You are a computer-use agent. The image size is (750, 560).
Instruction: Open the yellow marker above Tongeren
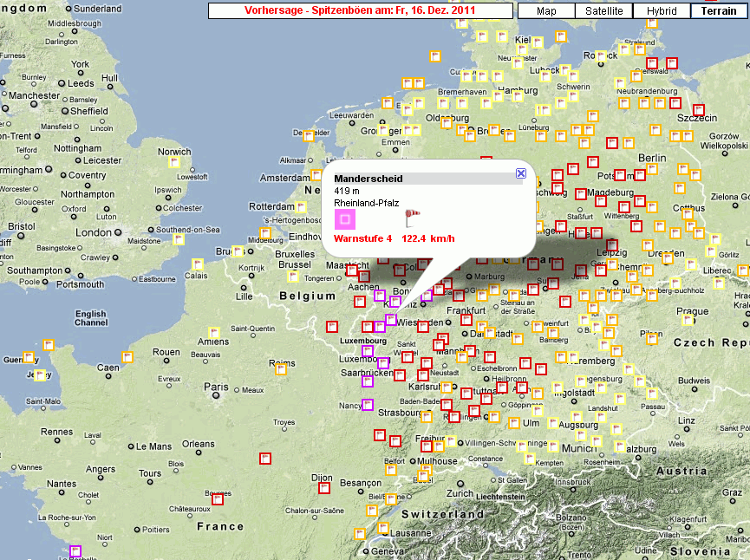click(x=293, y=276)
